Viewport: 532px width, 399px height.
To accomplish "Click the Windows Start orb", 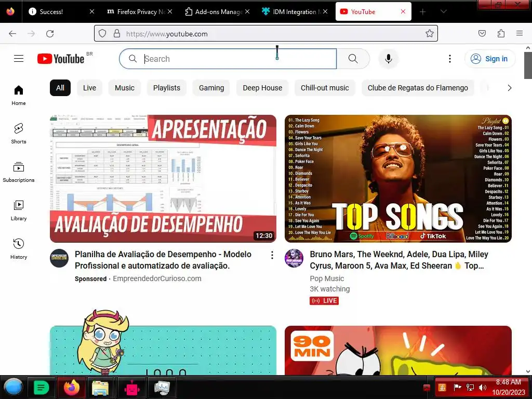I will [x=14, y=388].
